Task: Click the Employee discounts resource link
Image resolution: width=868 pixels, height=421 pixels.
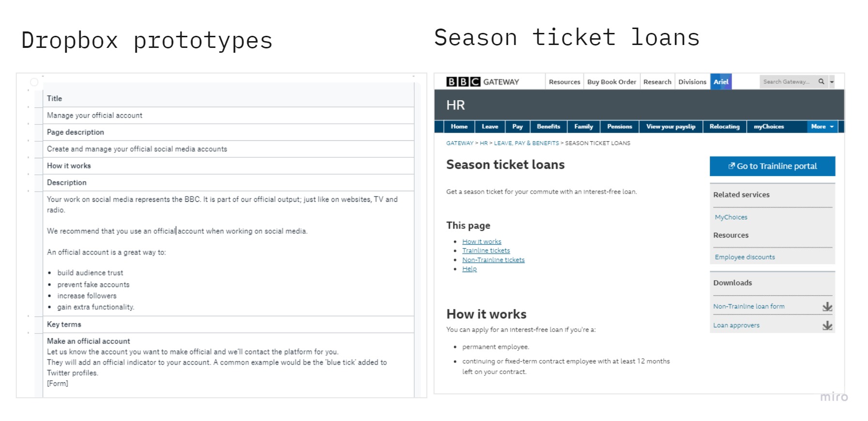Action: point(744,257)
